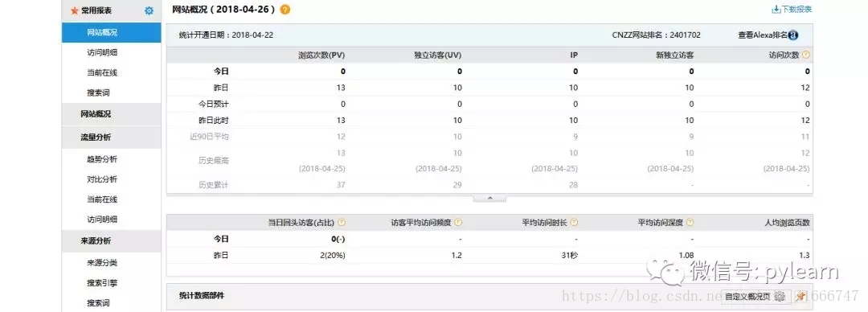
Task: Click CNZZ网站排名 value 2401702
Action: pos(685,35)
